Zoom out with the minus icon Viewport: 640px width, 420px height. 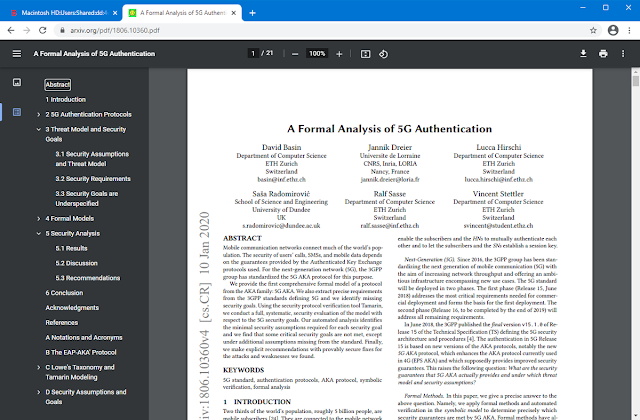pos(295,54)
